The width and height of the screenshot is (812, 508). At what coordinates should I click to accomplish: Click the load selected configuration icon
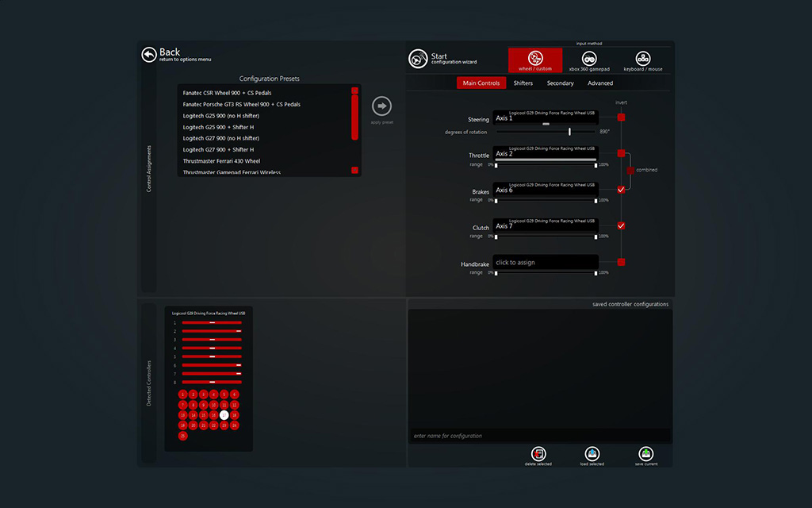(592, 454)
